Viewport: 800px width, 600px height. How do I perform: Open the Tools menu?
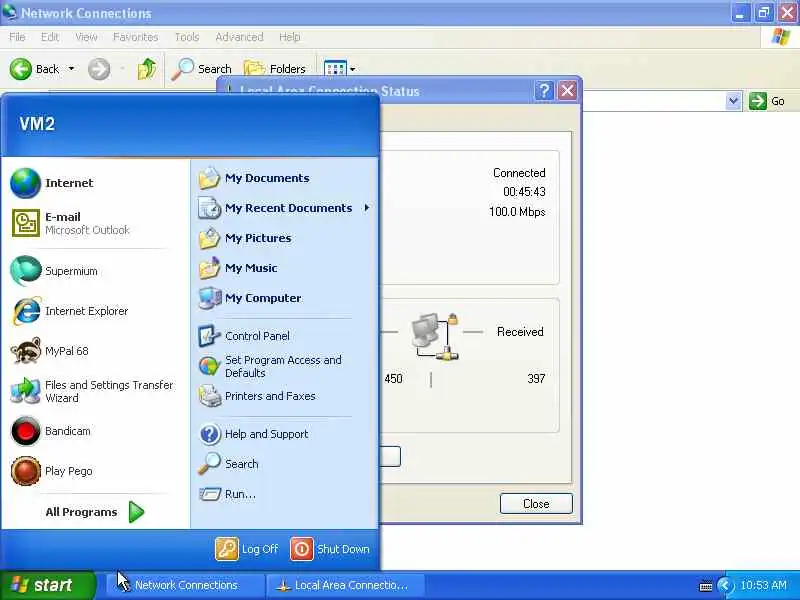coord(187,37)
